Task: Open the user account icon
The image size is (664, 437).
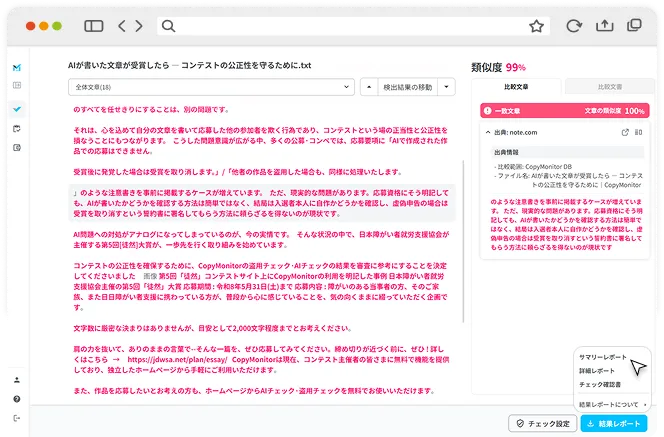Action: click(17, 380)
